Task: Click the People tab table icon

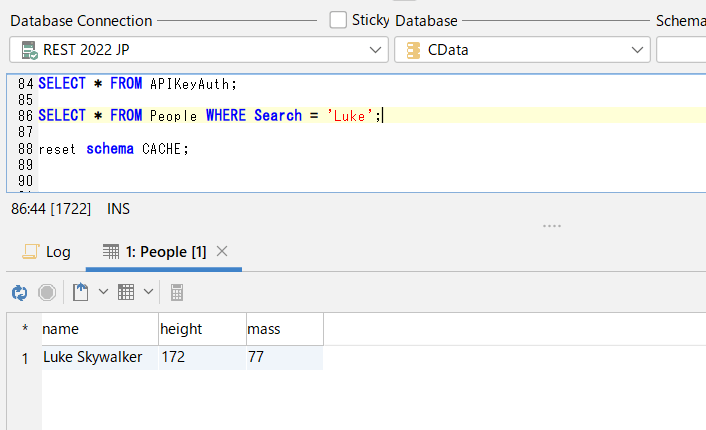Action: coord(111,251)
